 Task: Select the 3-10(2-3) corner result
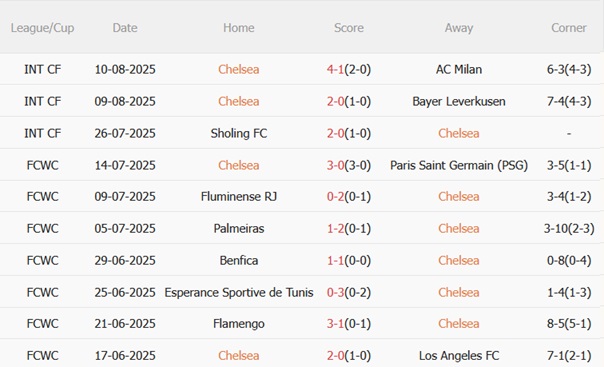[x=569, y=228]
